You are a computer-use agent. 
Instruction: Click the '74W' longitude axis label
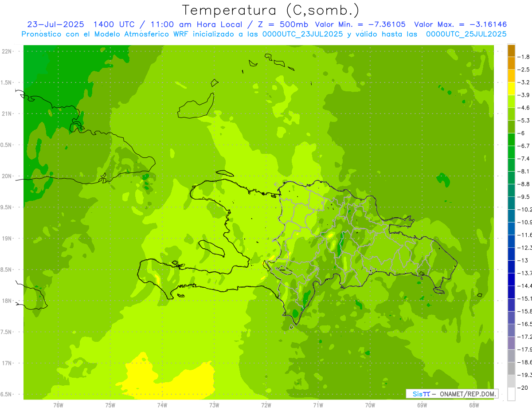162,405
